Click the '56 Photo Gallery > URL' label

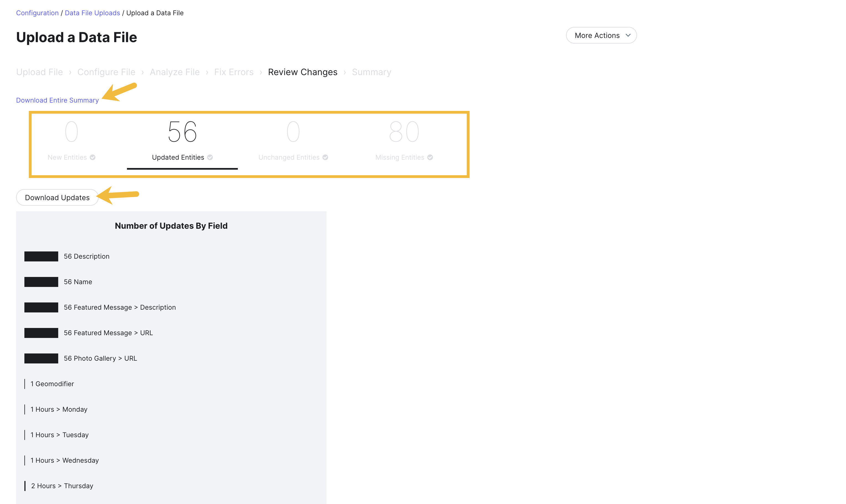(101, 358)
